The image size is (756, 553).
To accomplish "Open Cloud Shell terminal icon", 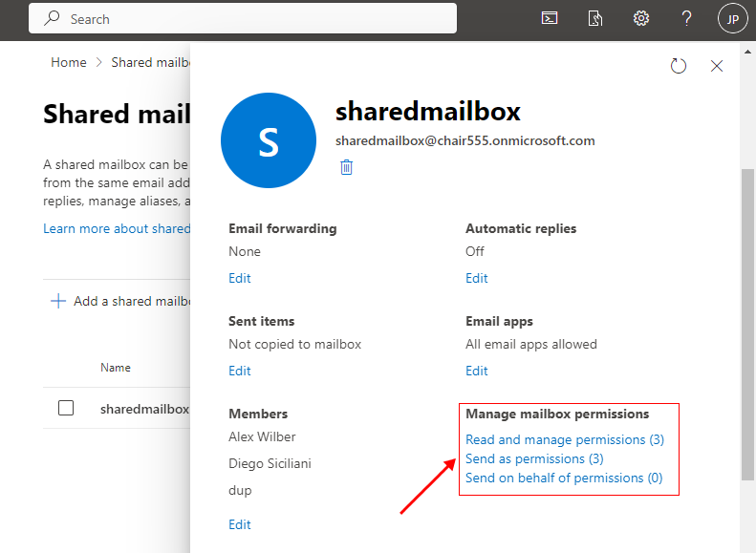I will (550, 18).
